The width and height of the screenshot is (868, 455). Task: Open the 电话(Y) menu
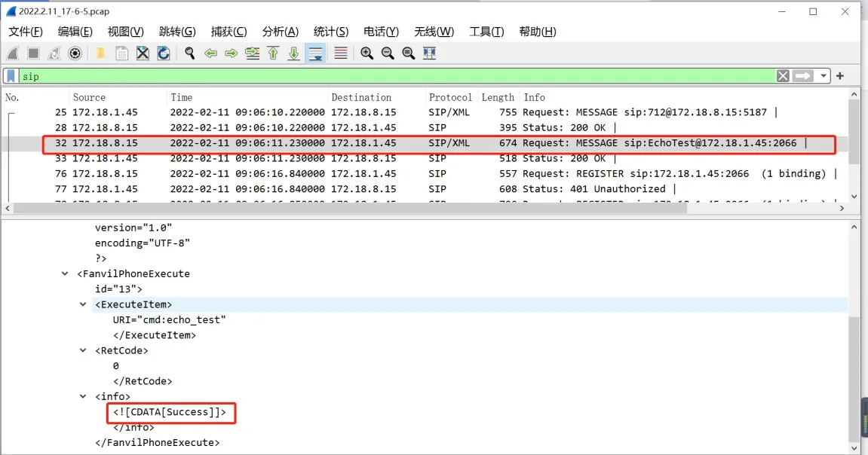click(x=381, y=32)
